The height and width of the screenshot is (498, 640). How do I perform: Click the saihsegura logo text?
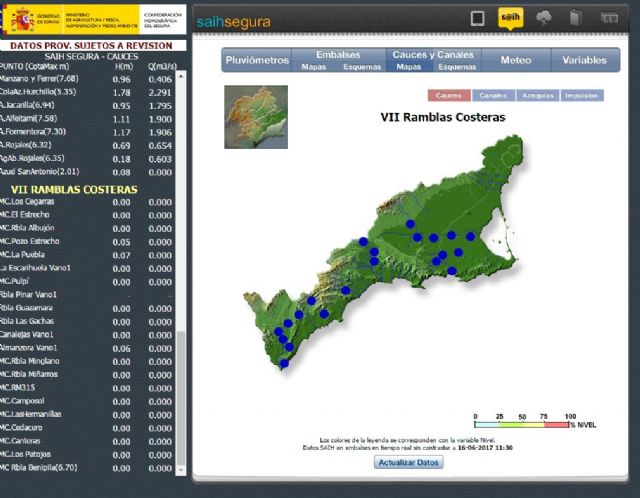click(233, 20)
